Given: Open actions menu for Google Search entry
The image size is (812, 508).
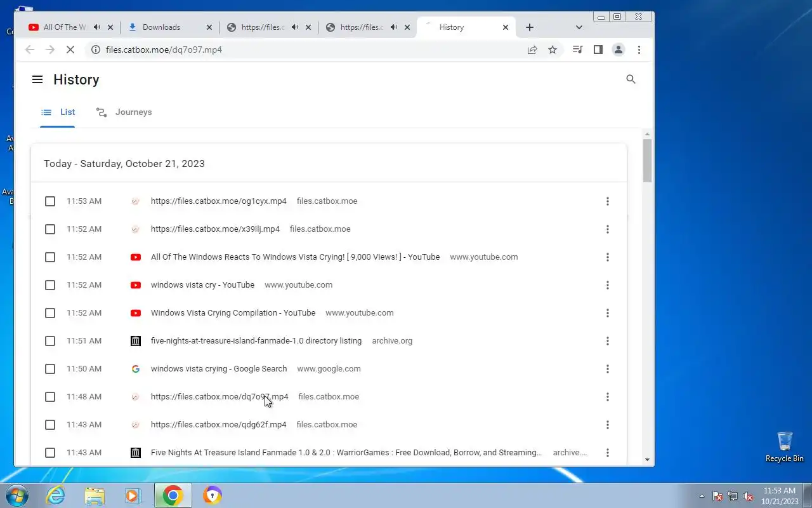Looking at the screenshot, I should click(x=607, y=369).
